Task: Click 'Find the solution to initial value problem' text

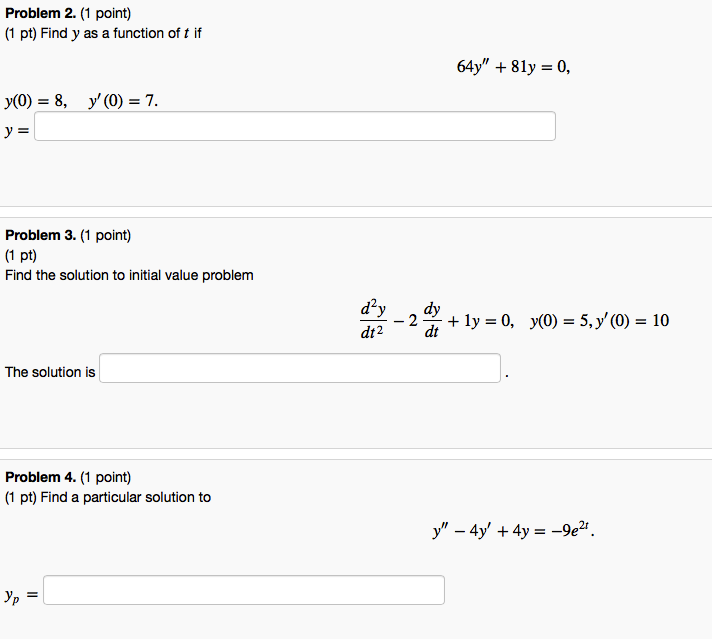Action: coord(129,275)
